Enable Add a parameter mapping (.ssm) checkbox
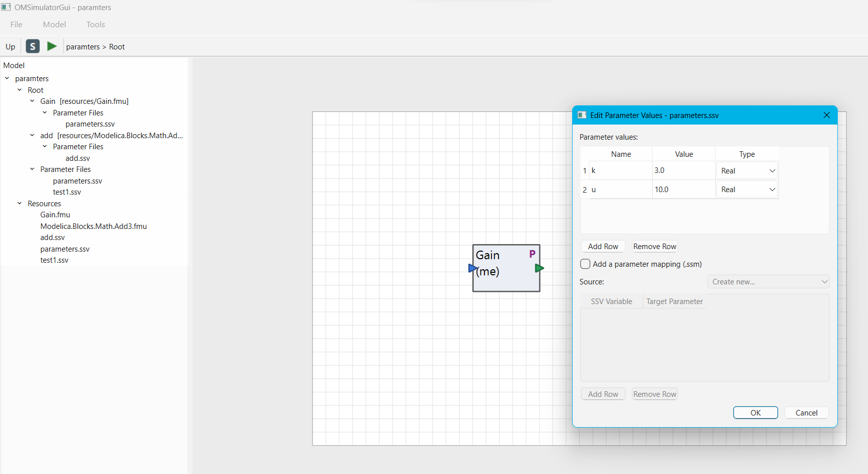The image size is (868, 474). [x=585, y=264]
